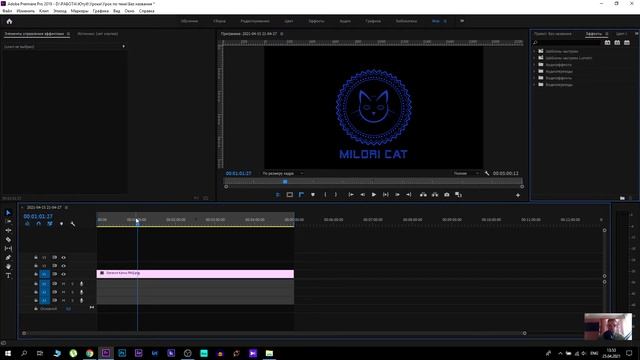This screenshot has height=360, width=640.
Task: Expand the fourth folder in the Effects list
Action: click(x=534, y=71)
